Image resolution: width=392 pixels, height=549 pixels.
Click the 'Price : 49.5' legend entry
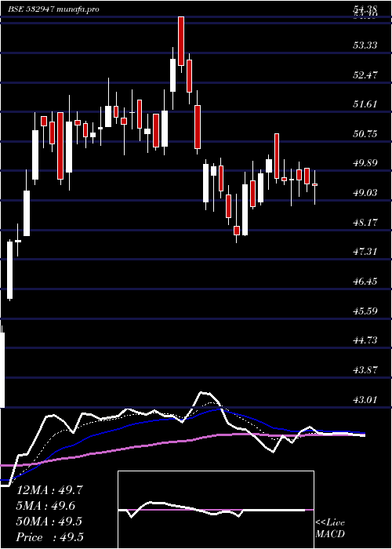click(x=49, y=537)
